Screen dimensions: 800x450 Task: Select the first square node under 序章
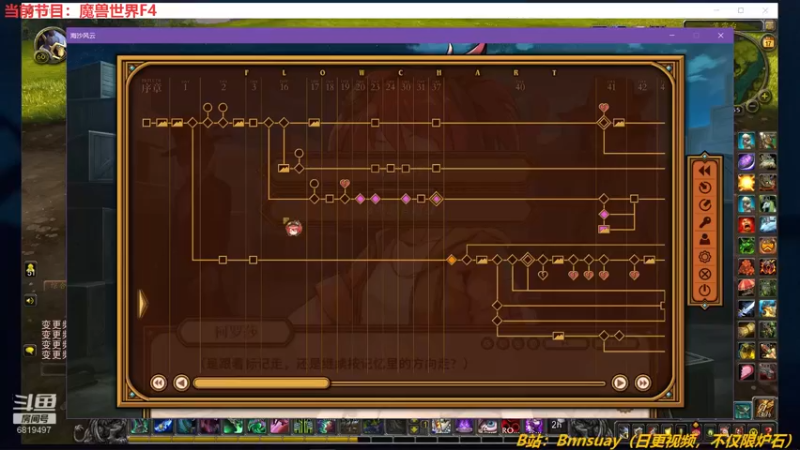[146, 123]
